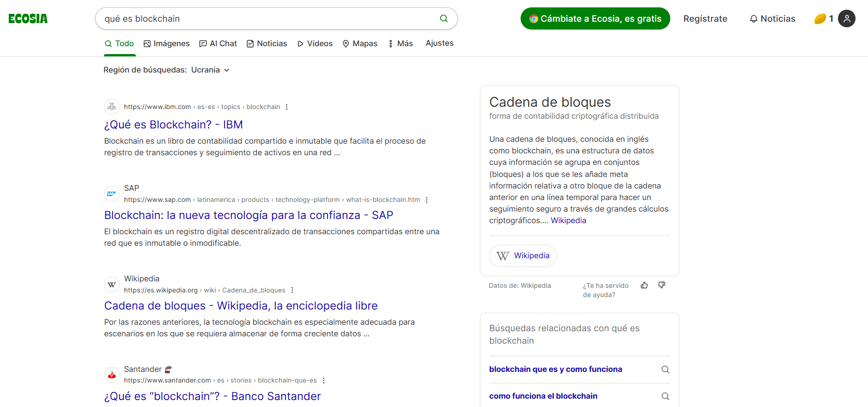Click the seed counter leaf icon
868x407 pixels.
click(x=819, y=18)
